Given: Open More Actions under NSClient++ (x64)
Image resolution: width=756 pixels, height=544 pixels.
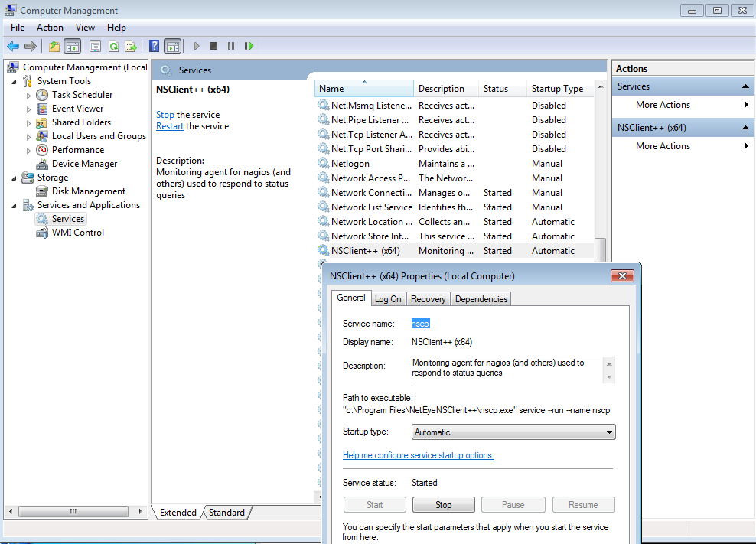Looking at the screenshot, I should pos(663,146).
